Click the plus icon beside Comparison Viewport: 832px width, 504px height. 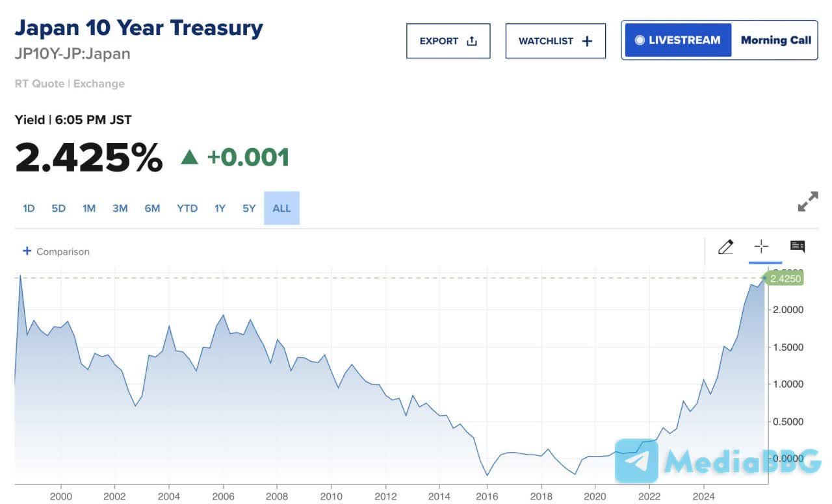pyautogui.click(x=27, y=251)
